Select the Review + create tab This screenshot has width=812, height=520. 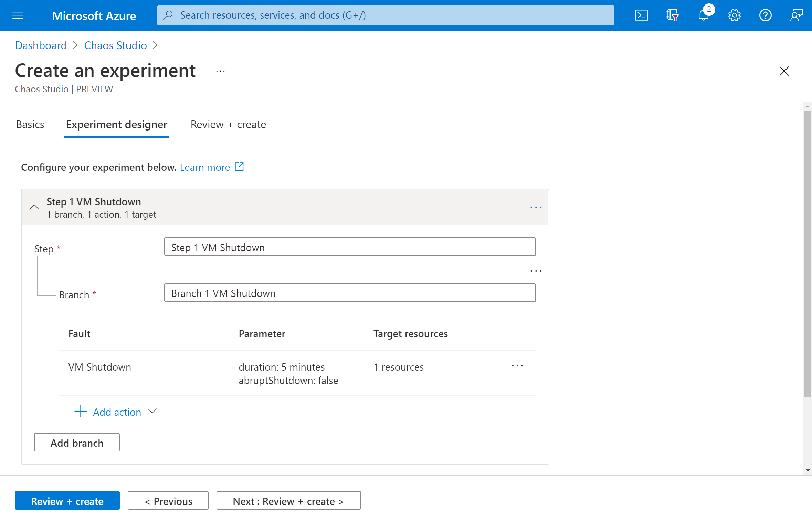coord(228,124)
